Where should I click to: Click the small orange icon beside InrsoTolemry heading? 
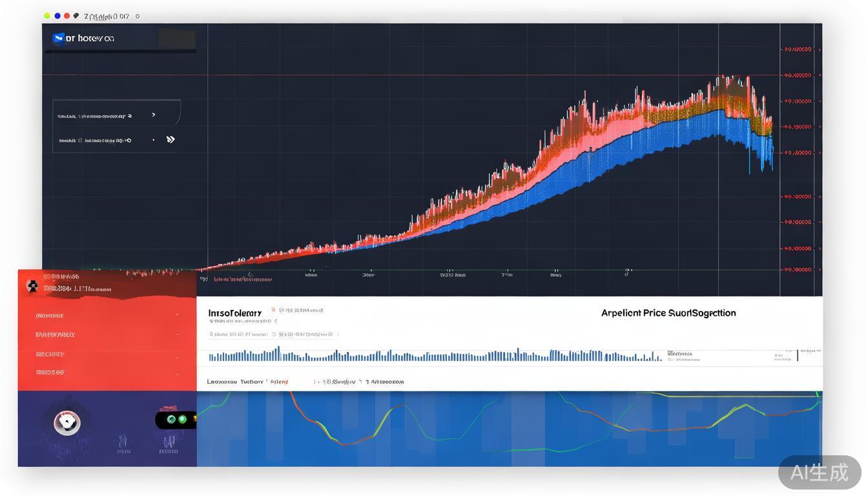(x=273, y=311)
